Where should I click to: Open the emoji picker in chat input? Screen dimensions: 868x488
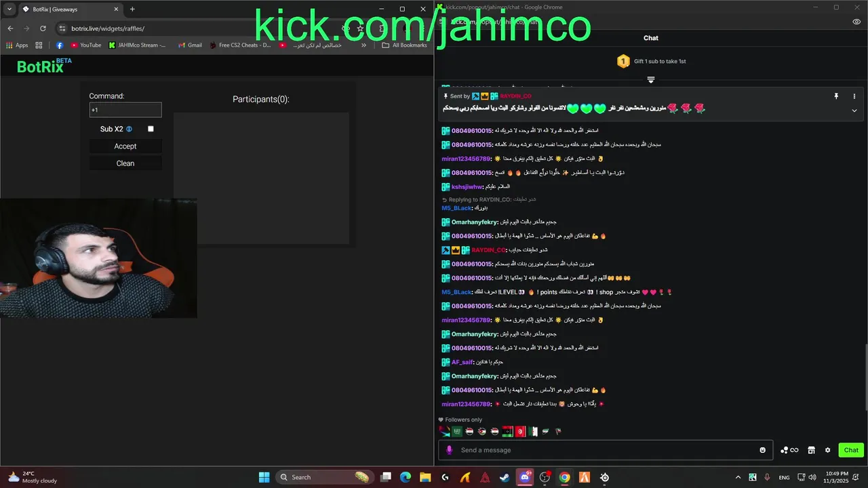click(763, 450)
